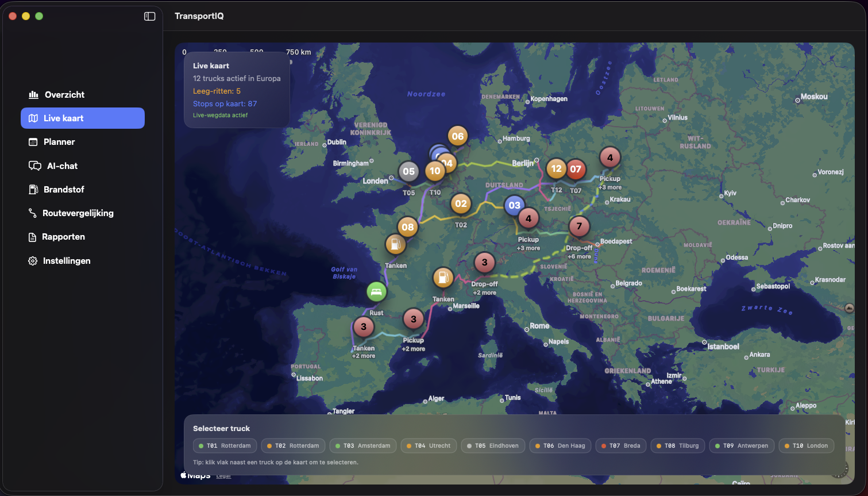Toggle selection of truck T06 Den Haag
The width and height of the screenshot is (868, 496).
(560, 445)
